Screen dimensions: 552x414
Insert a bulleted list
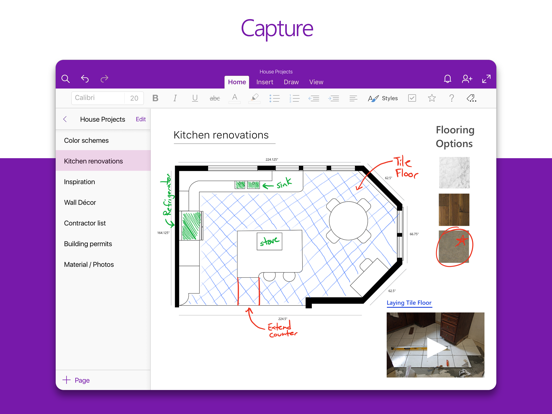(x=274, y=98)
